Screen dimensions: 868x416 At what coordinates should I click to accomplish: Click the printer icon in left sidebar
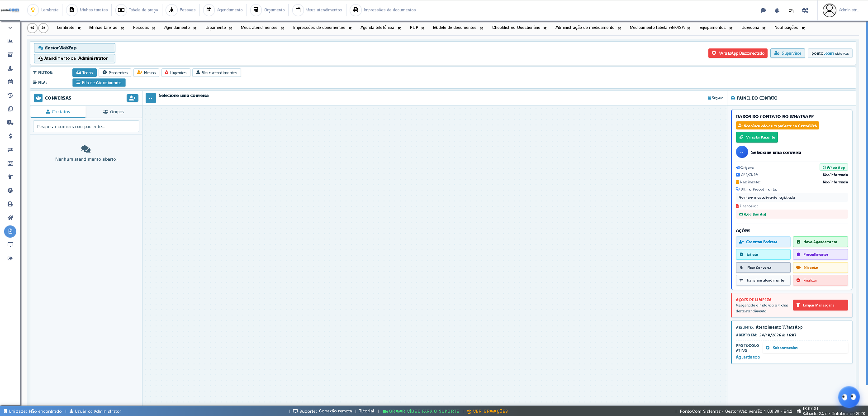10,204
